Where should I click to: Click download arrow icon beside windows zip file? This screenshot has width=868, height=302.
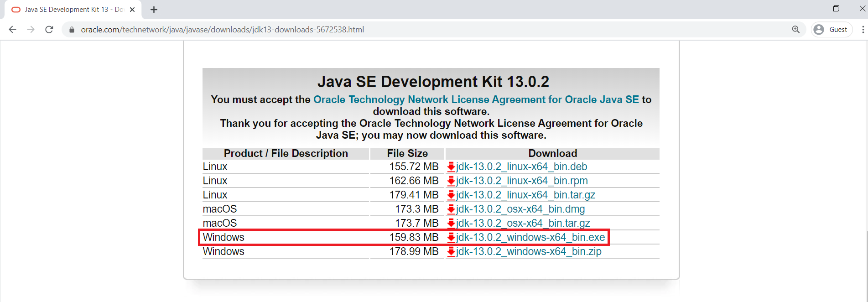coord(451,252)
